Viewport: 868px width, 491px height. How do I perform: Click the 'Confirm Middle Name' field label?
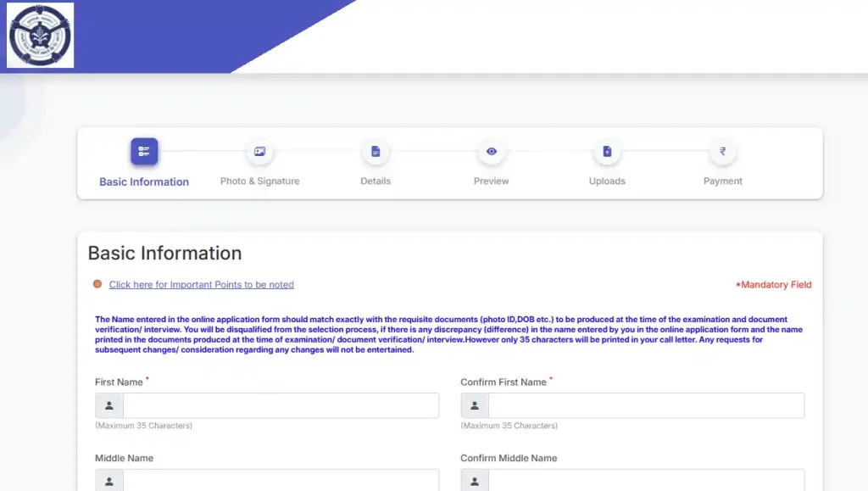click(509, 458)
